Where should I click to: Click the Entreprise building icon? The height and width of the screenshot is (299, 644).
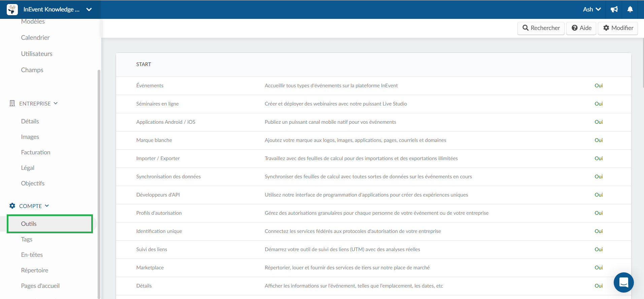[x=12, y=103]
